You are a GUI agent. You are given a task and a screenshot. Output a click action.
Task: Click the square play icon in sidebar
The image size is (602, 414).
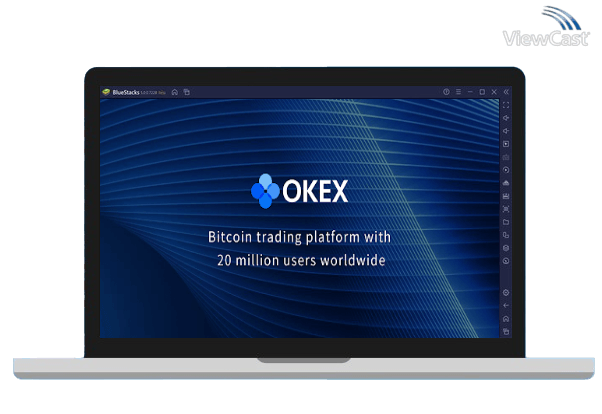506,144
